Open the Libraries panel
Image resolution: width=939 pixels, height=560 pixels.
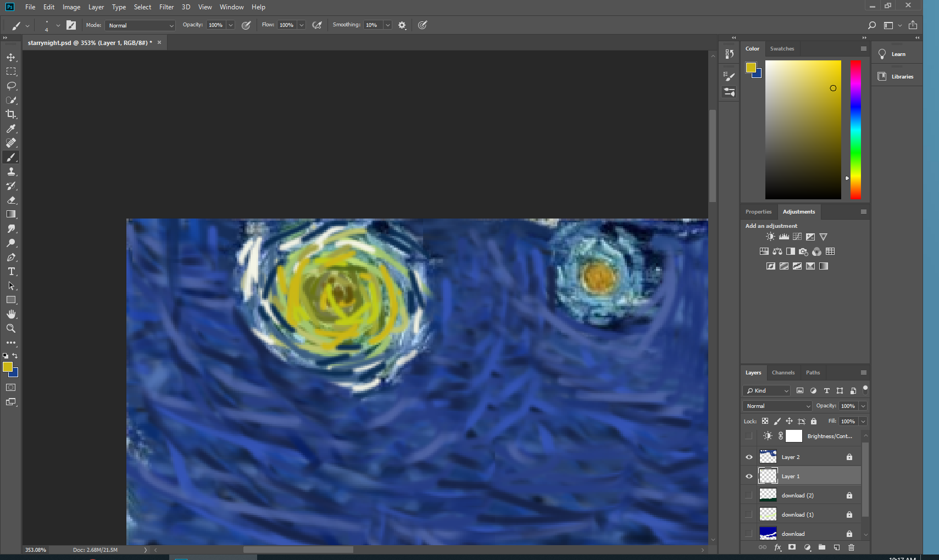(x=897, y=76)
